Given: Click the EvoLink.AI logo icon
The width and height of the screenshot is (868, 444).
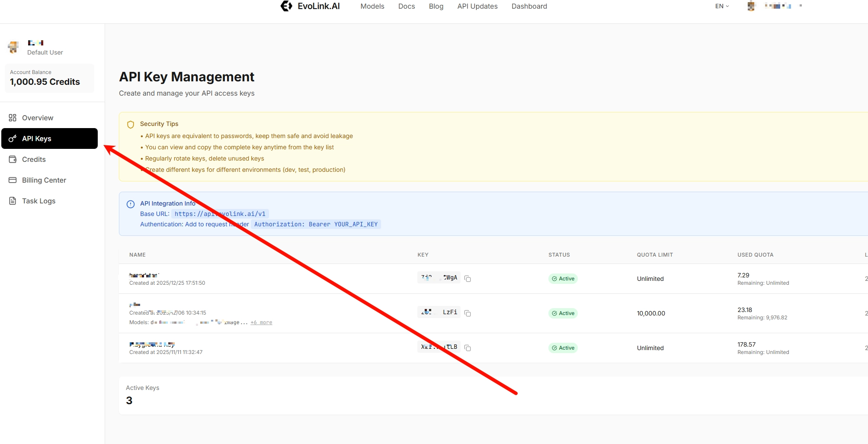Looking at the screenshot, I should (x=286, y=6).
